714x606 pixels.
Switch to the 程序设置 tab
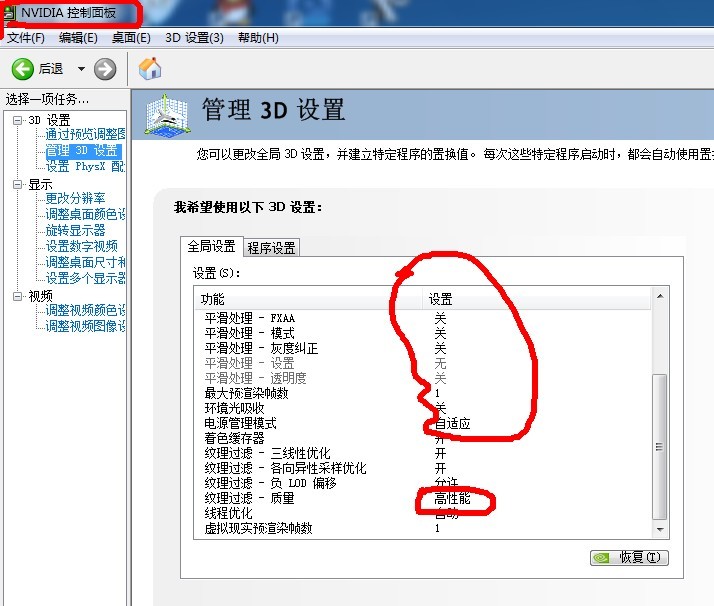click(271, 248)
